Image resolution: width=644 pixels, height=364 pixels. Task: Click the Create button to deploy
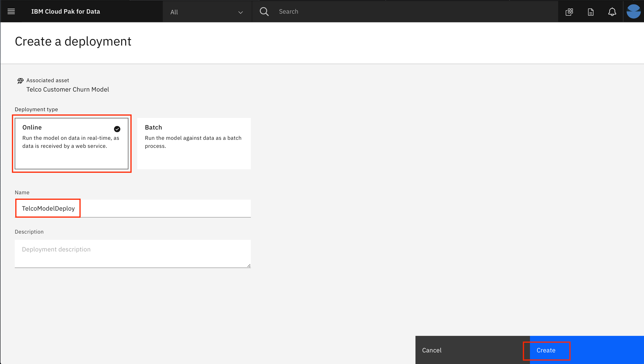[x=546, y=350]
